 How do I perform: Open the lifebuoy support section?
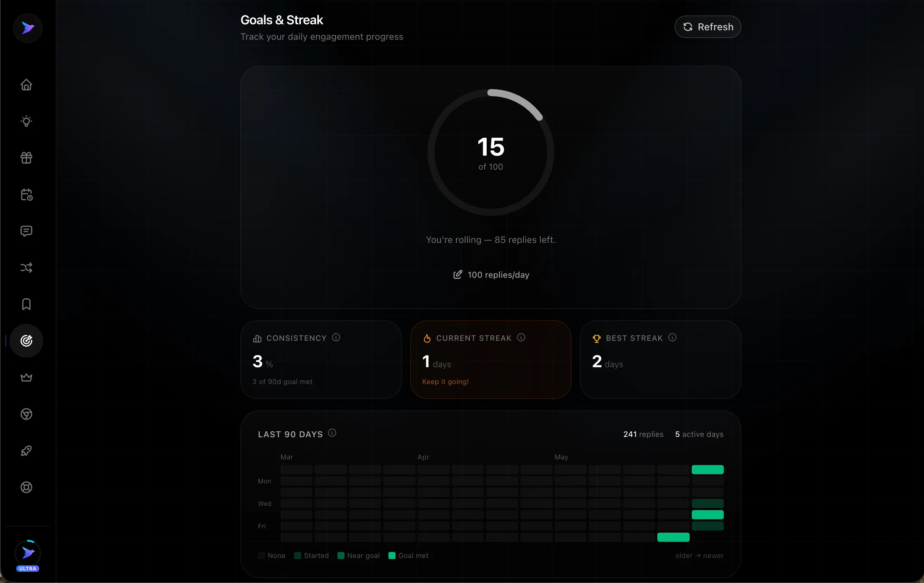point(26,488)
